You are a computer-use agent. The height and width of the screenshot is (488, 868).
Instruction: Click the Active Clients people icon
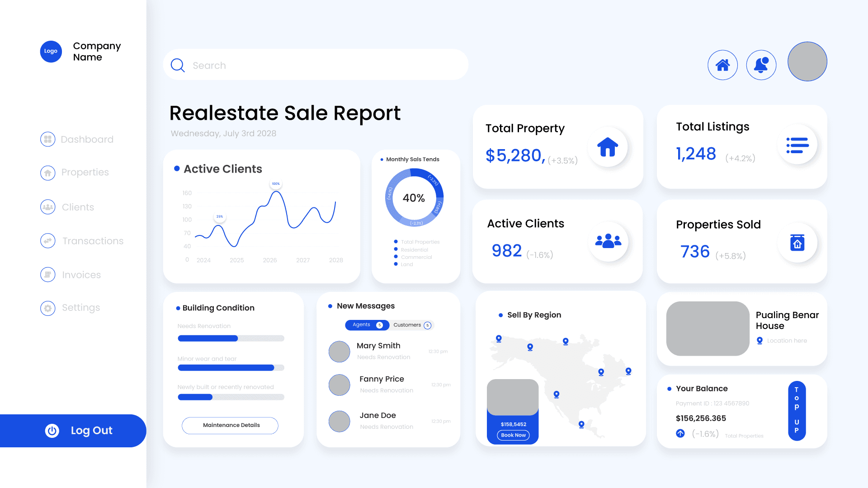coord(608,241)
